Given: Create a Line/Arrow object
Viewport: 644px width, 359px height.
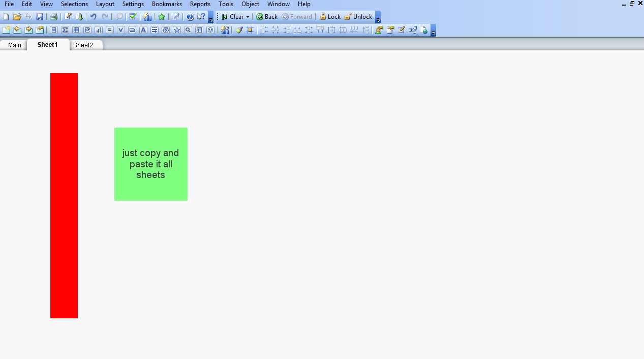Looking at the screenshot, I should tap(155, 30).
